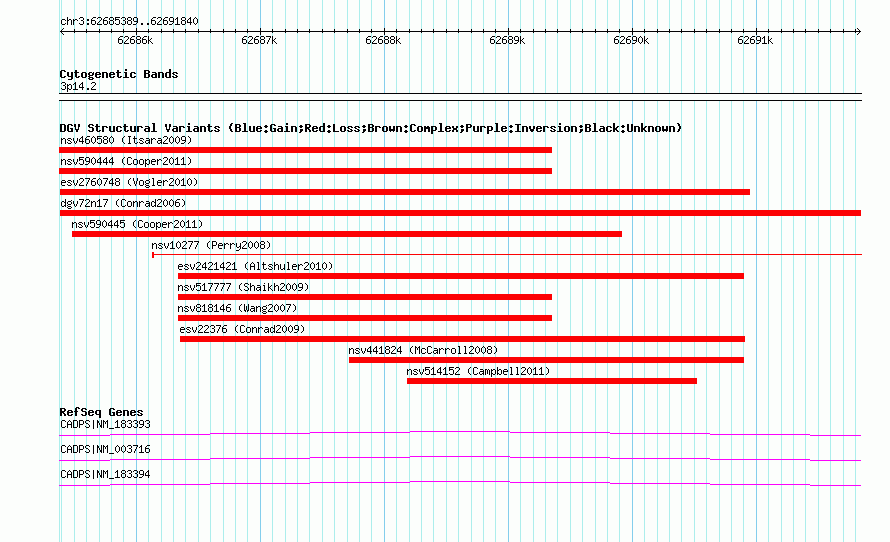Click the nsv460580 (Itsara2009) variant label

(126, 140)
